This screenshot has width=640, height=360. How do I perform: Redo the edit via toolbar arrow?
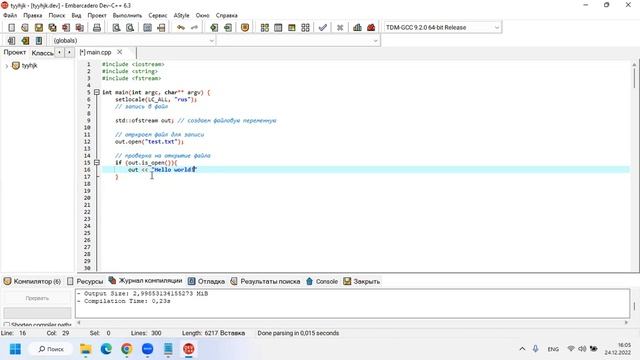[x=194, y=27]
